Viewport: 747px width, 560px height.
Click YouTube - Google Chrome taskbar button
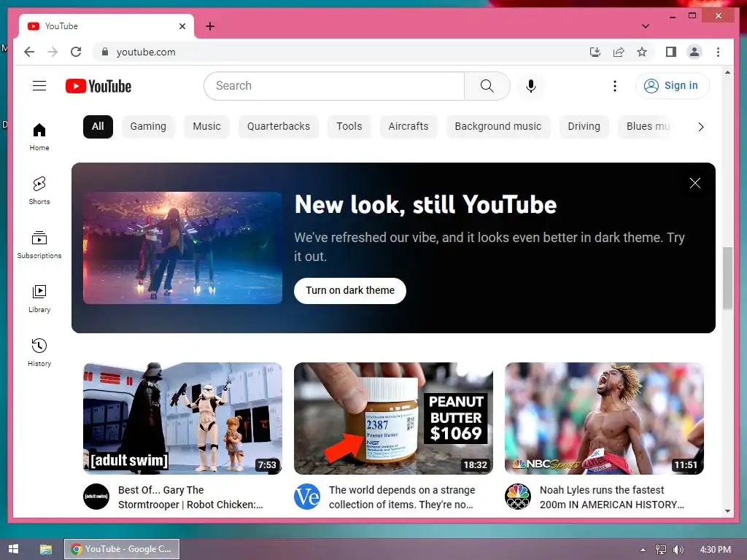(122, 549)
